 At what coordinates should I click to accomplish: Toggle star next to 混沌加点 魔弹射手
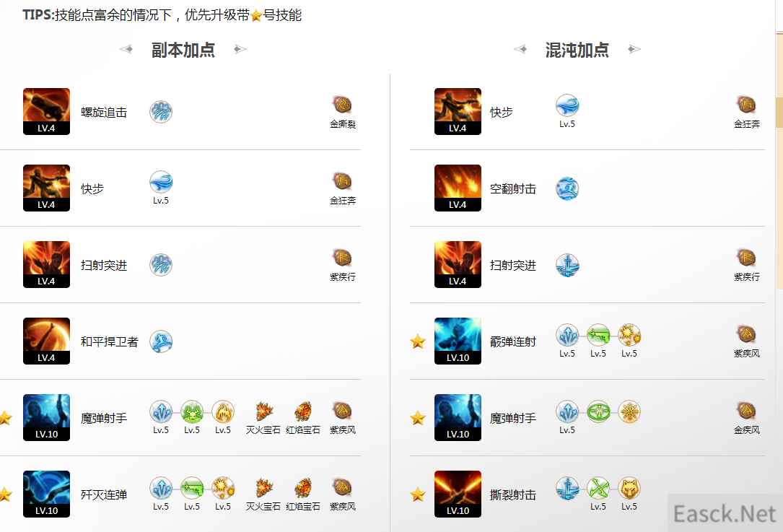point(417,418)
